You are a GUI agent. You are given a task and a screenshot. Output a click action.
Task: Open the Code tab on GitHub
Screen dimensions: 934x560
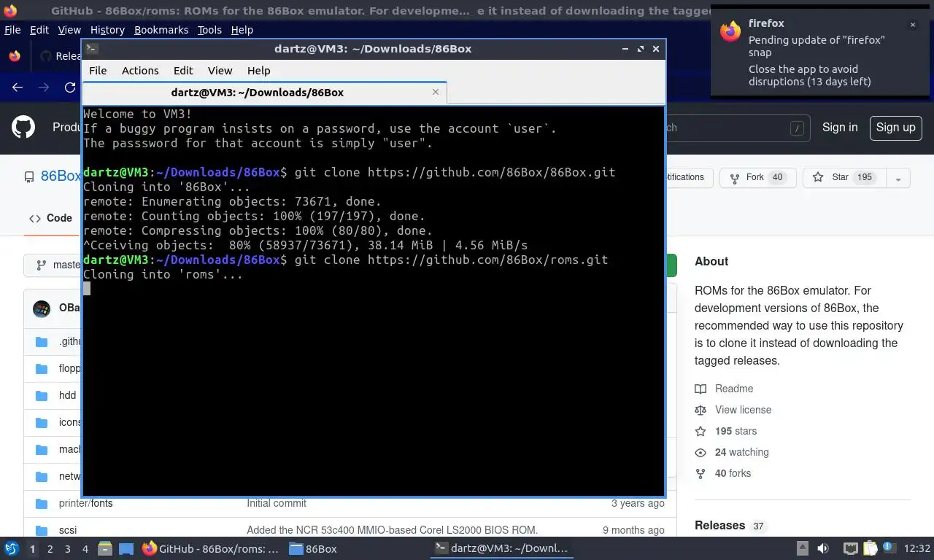(50, 218)
